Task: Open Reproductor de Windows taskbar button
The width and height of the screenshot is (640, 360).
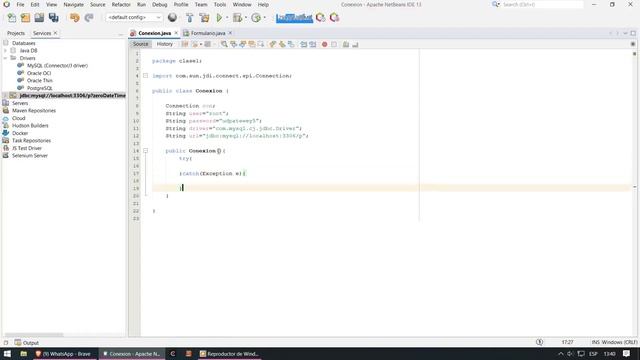Action: pos(230,354)
